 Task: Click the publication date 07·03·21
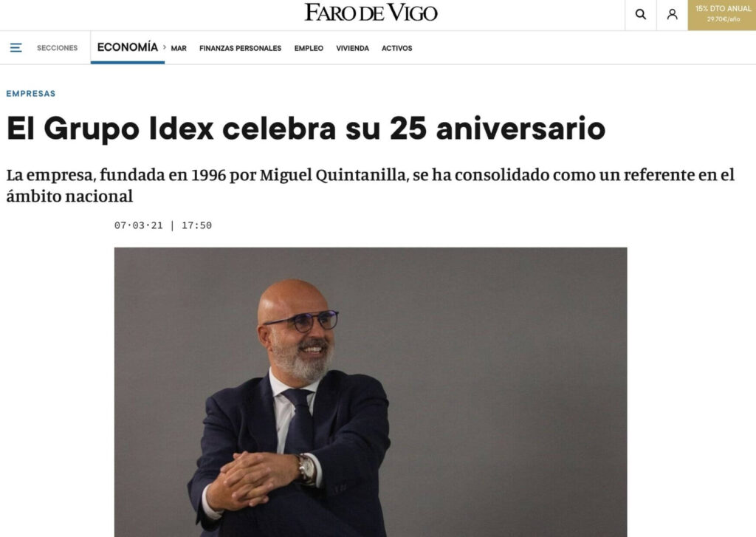[x=138, y=225]
